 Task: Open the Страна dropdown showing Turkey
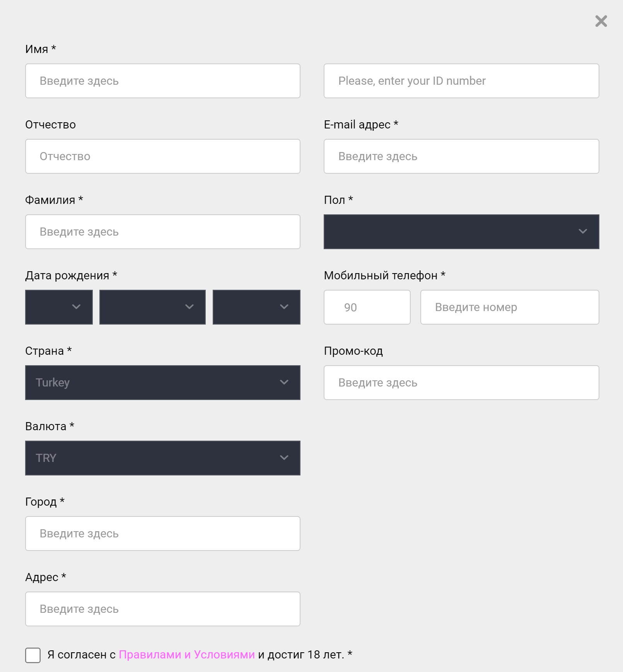pyautogui.click(x=163, y=383)
